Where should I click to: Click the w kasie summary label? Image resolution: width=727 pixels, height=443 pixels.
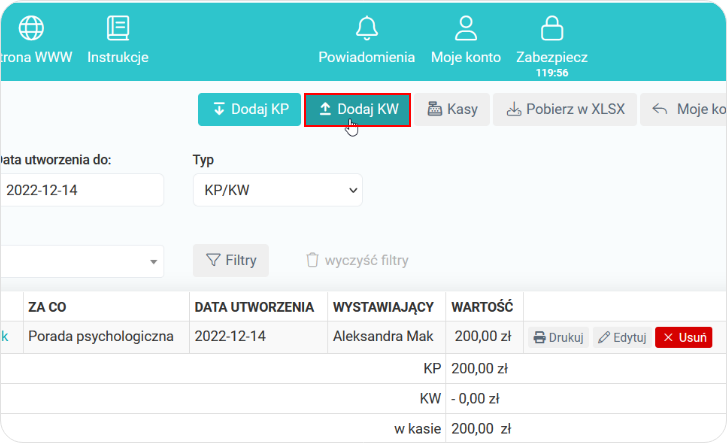(417, 429)
